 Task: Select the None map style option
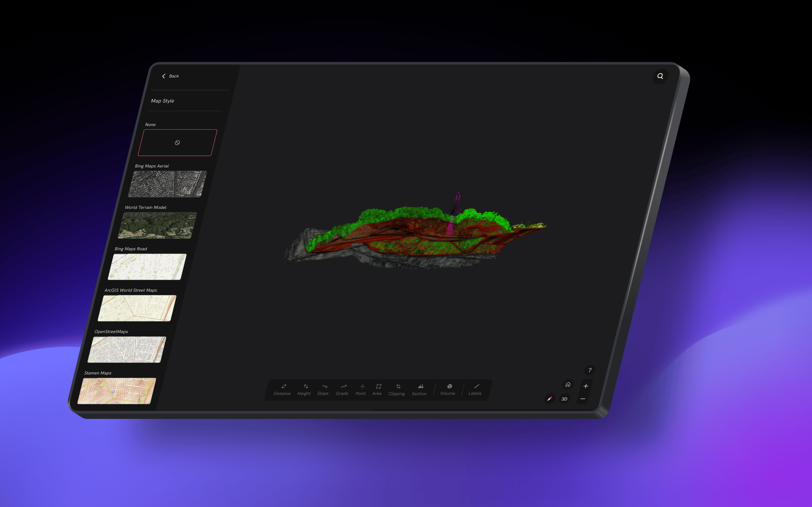coord(177,143)
